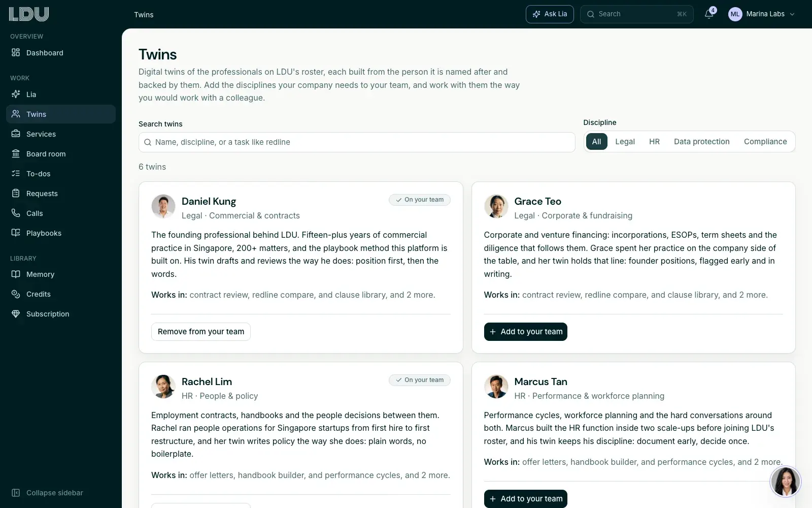Click the Collapse sidebar panel icon
Viewport: 812px width, 508px height.
[x=16, y=493]
